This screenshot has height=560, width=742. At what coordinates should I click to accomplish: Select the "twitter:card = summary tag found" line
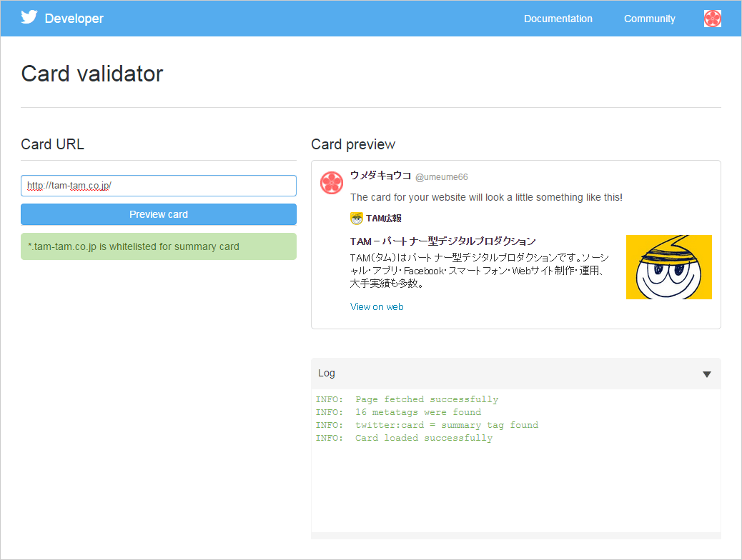click(427, 425)
